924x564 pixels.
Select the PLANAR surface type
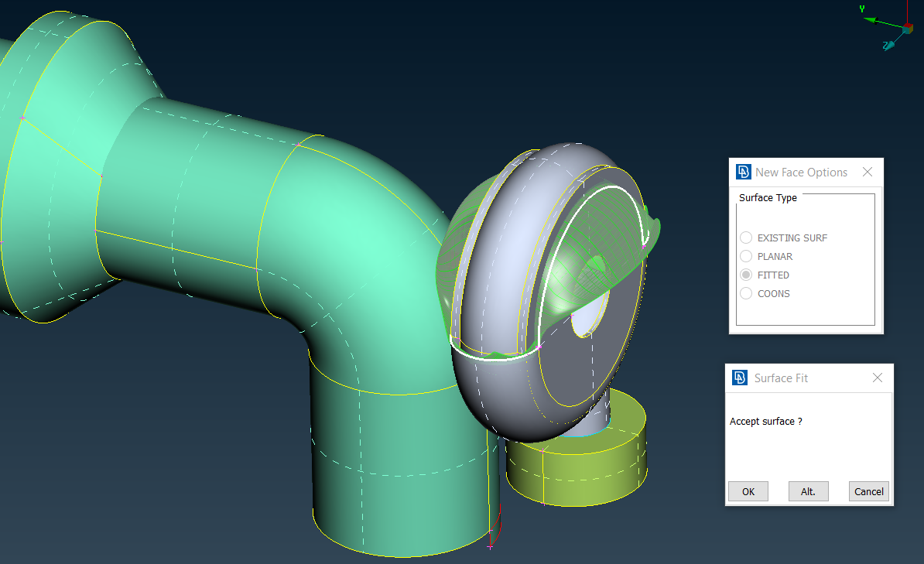[x=746, y=256]
